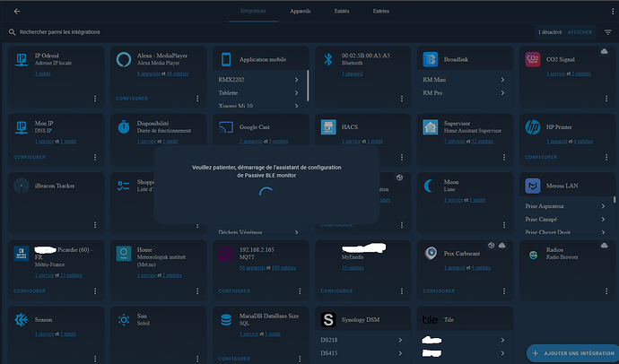Screen dimensions: 619x364
Task: Open the three-dot menu on Bluetooth card
Action: pyautogui.click(x=402, y=99)
